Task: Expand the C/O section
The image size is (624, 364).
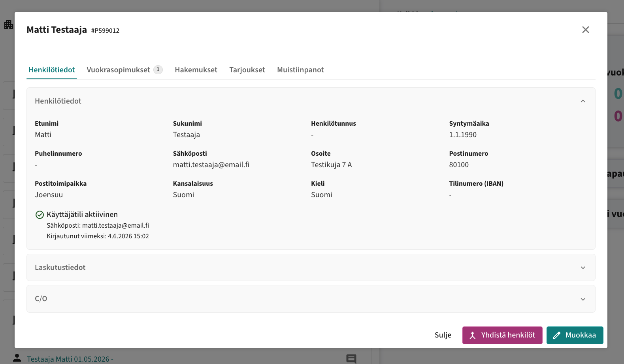Action: (311, 299)
